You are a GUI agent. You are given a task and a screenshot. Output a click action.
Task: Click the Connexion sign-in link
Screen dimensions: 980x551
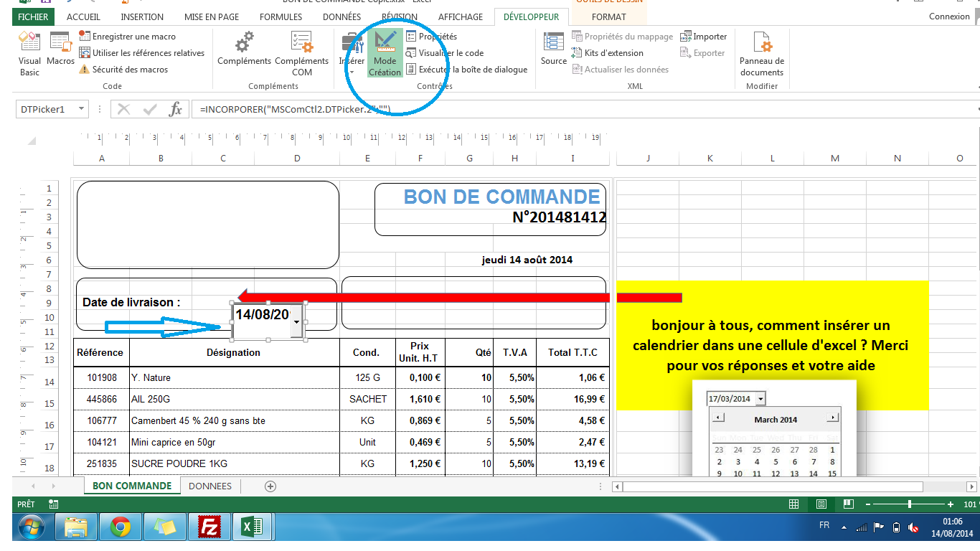point(949,17)
